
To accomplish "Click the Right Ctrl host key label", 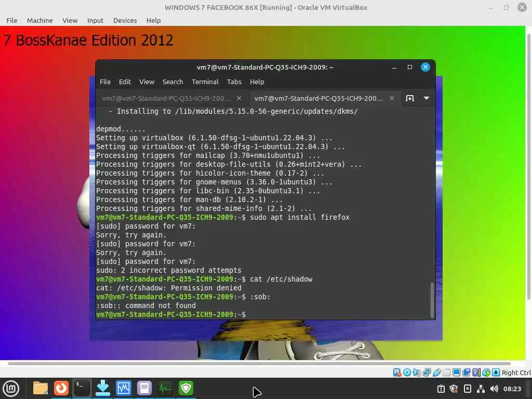I will coord(516,373).
